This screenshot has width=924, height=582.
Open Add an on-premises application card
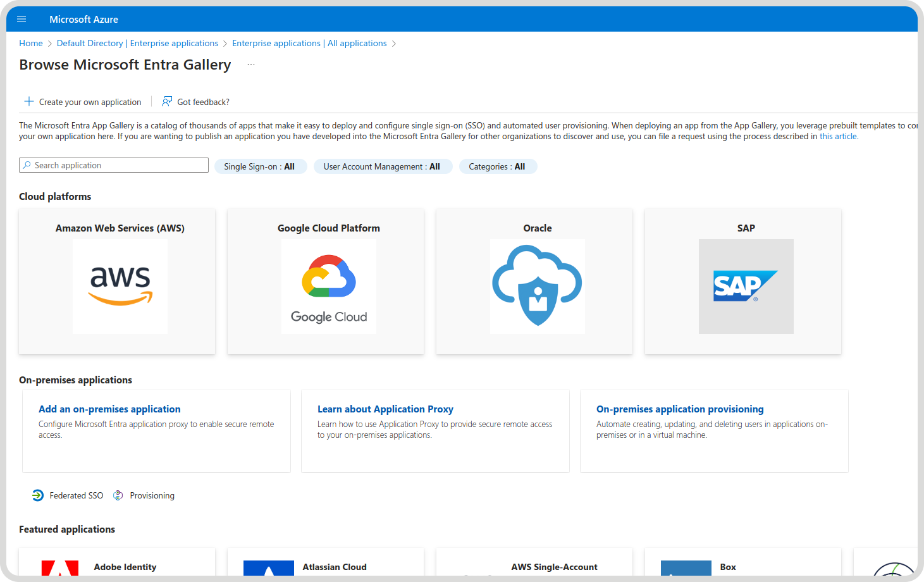pos(156,431)
